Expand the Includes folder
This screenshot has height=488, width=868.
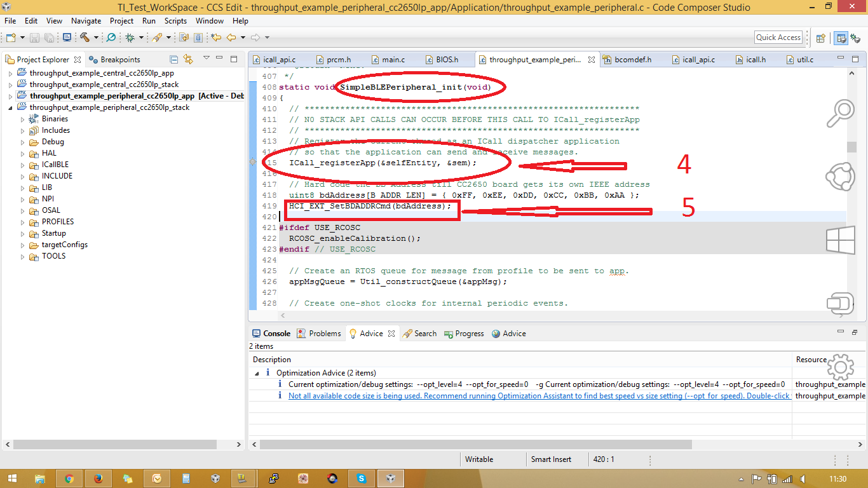22,130
